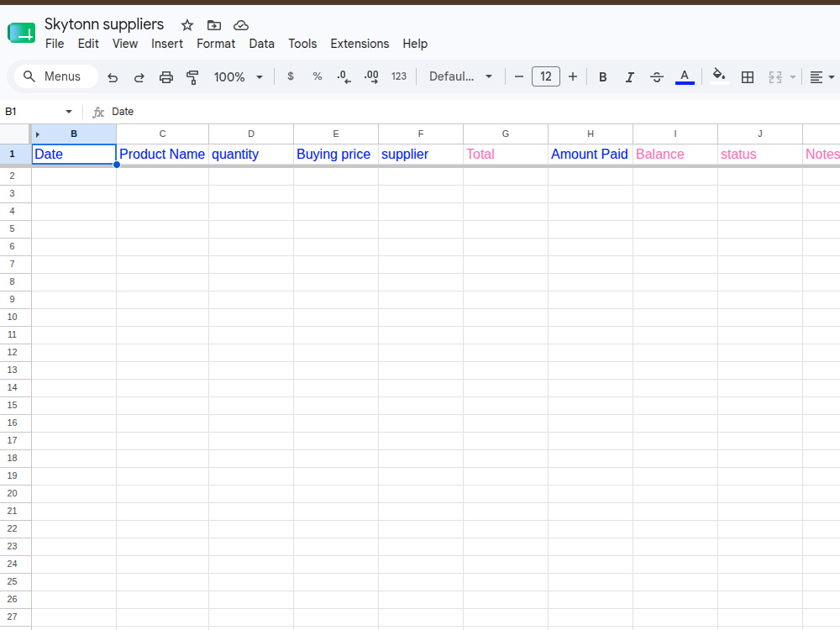
Task: Select the status header cell
Action: [759, 155]
